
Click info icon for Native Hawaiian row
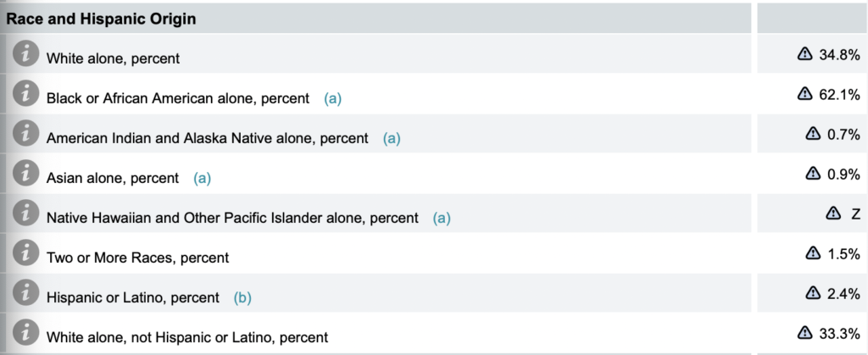click(x=25, y=213)
